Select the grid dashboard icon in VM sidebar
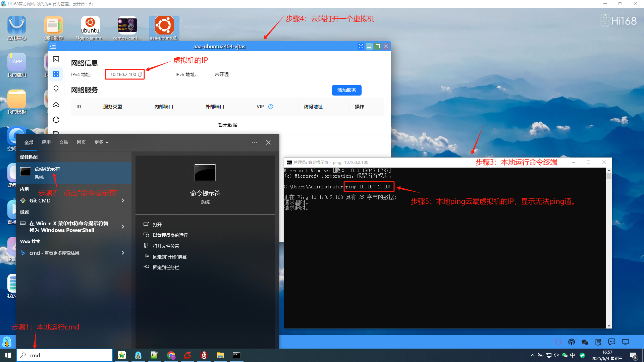 (56, 74)
